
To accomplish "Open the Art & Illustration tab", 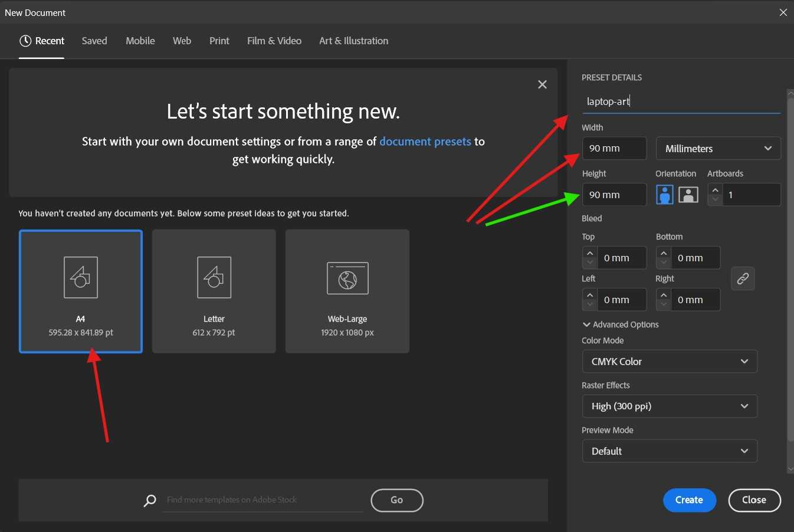I will (x=354, y=41).
